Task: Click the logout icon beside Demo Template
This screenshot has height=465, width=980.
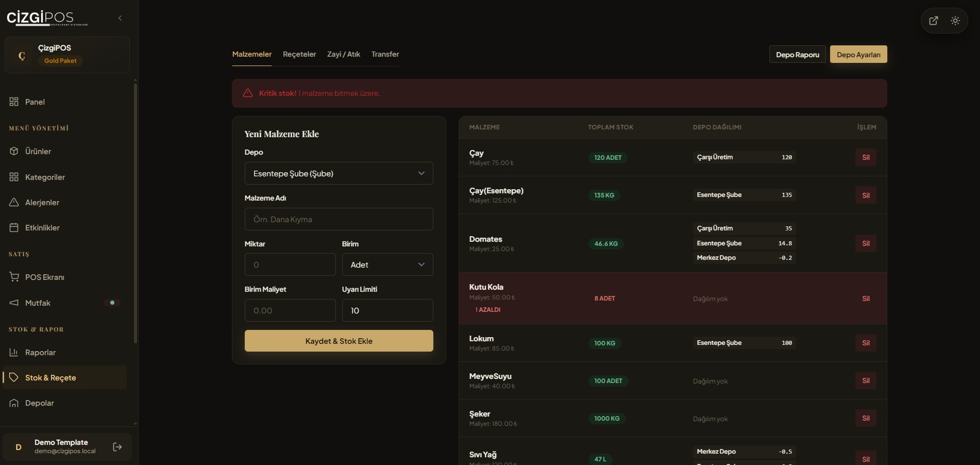Action: 117,446
